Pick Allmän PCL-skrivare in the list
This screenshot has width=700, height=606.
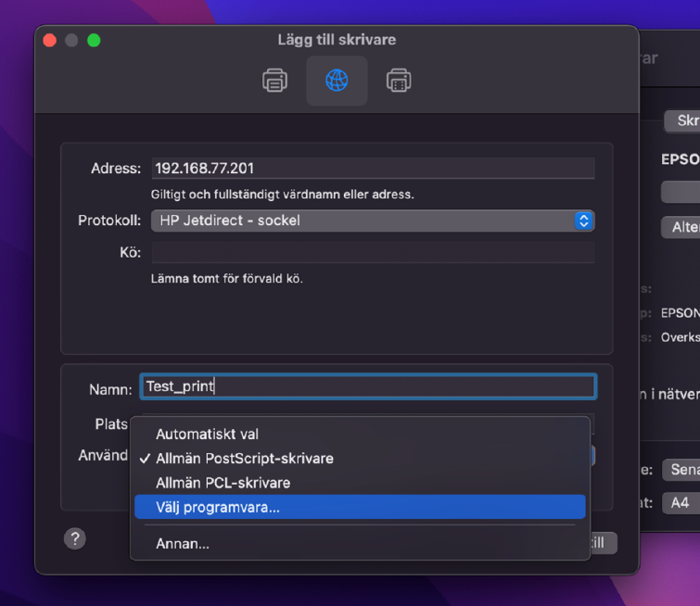223,483
